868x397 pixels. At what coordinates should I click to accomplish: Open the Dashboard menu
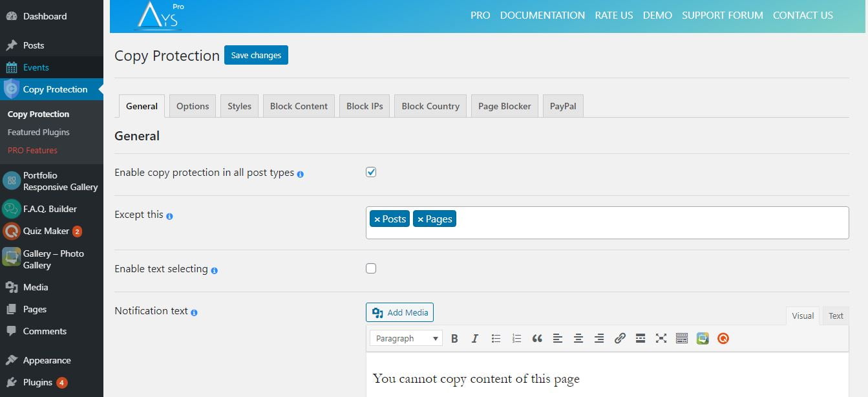52,16
